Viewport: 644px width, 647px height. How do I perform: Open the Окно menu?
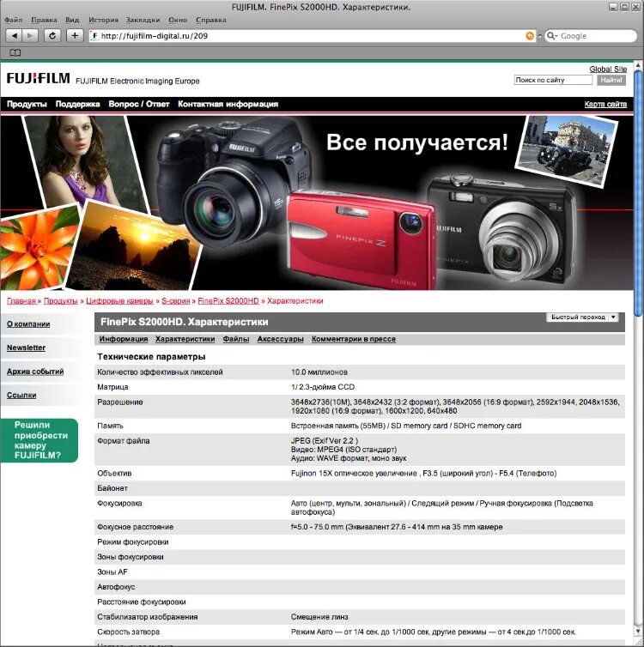coord(178,20)
